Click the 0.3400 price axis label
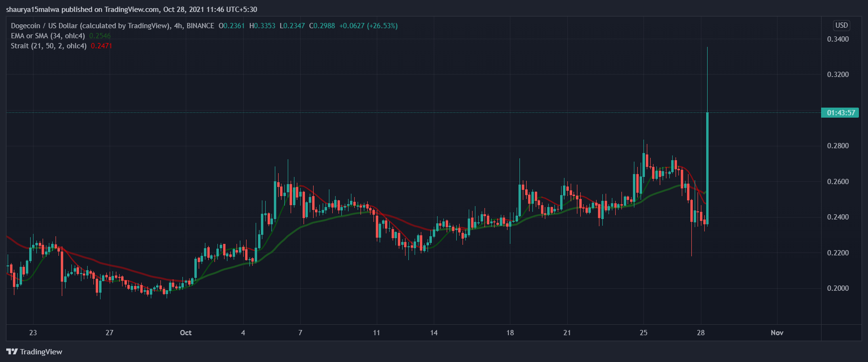Screen dimensions: 868x362 click(838, 39)
